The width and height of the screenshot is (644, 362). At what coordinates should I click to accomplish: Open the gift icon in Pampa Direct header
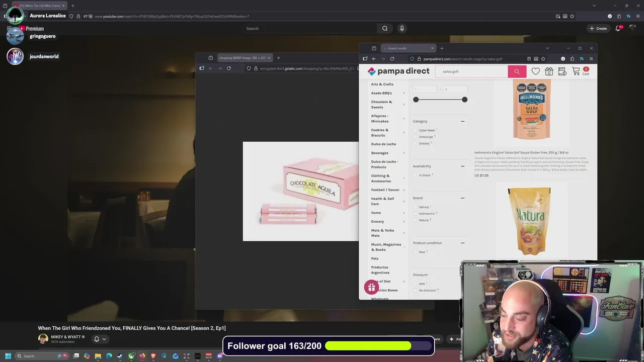click(x=549, y=71)
